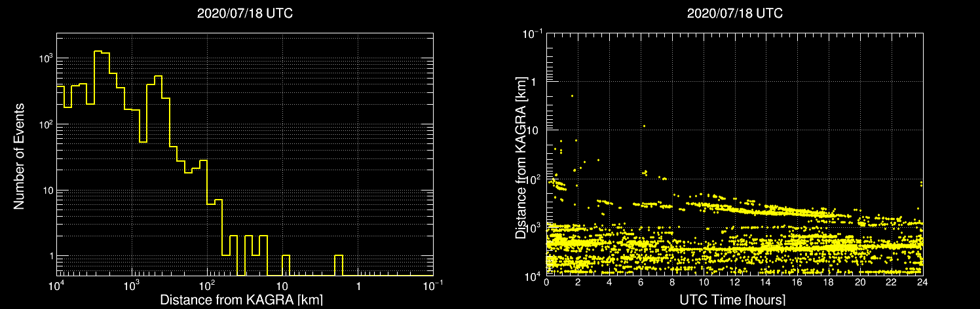Click the 10^-1 tick on the scatter plot's y-axis

point(533,33)
